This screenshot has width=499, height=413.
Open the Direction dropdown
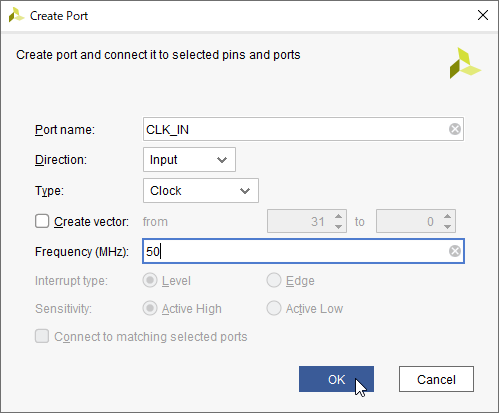tap(189, 160)
